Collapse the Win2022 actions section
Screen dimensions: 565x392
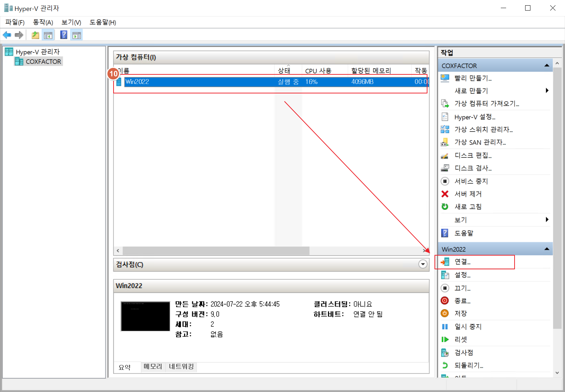tap(547, 249)
